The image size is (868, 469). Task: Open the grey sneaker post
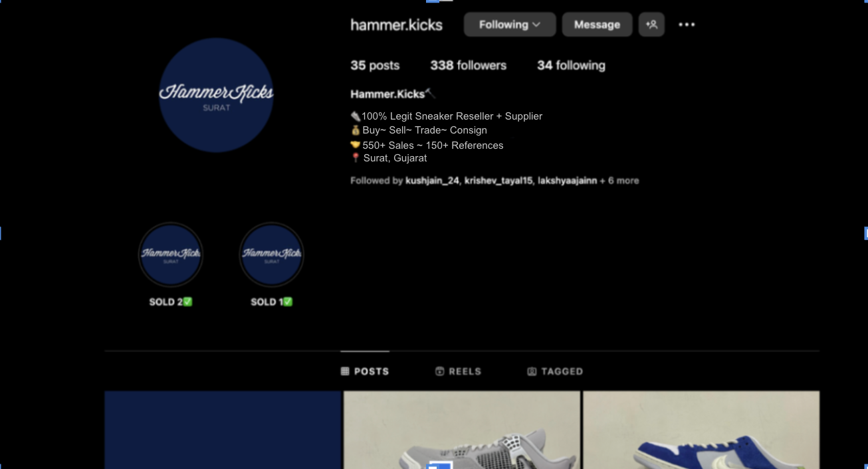462,430
